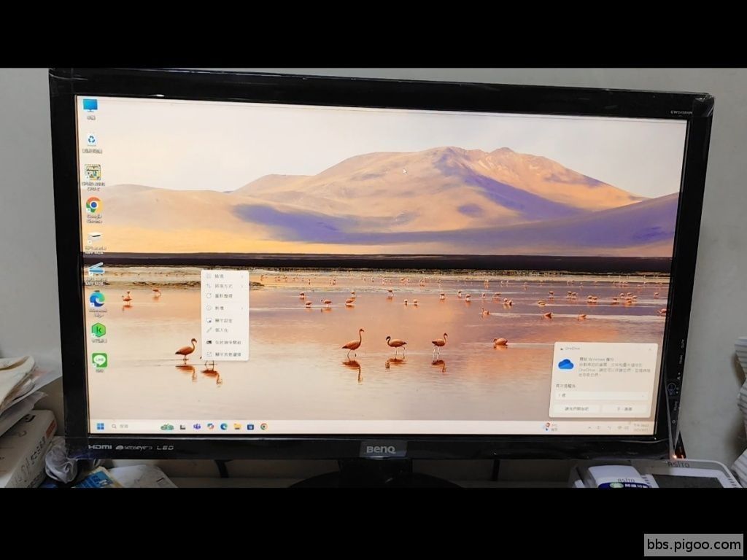
Task: Open Chrome from the taskbar
Action: (263, 426)
